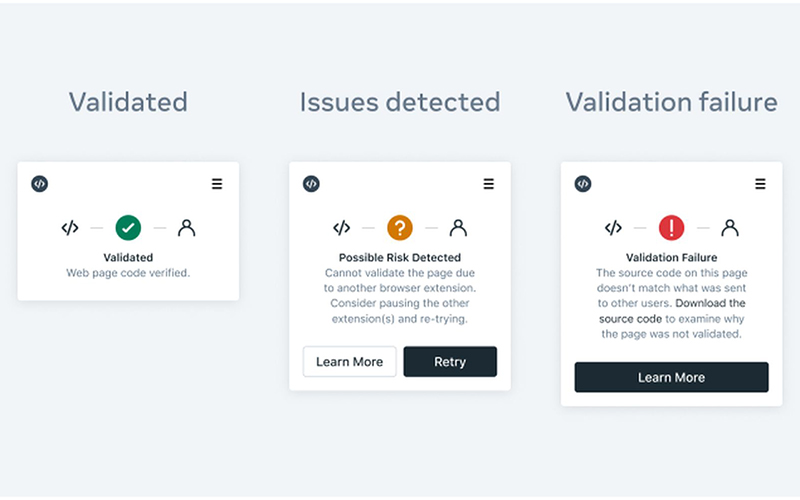Open hamburger menu in Possible Risk card
The width and height of the screenshot is (800, 500).
[489, 184]
